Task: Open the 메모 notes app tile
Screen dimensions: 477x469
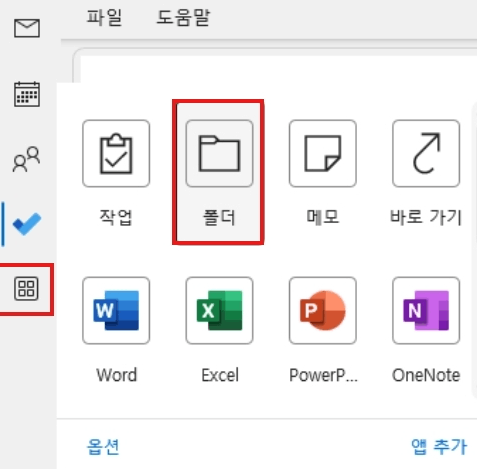Action: click(323, 153)
